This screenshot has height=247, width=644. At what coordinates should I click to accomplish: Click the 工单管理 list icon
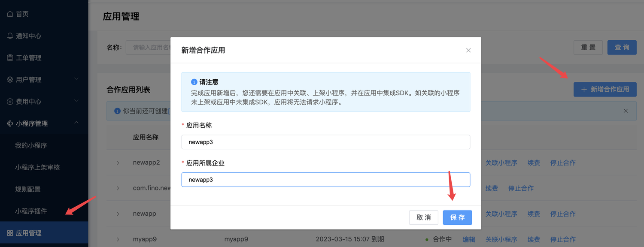(x=10, y=57)
